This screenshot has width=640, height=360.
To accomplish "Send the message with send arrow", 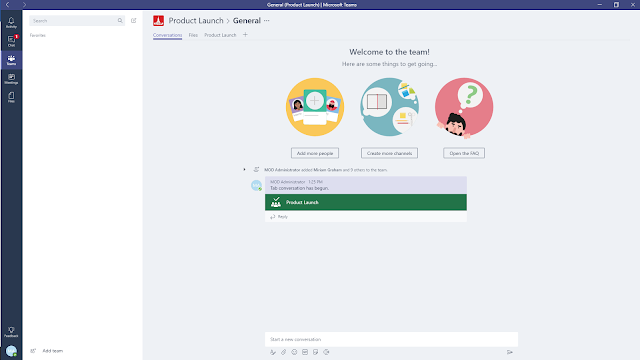I will [510, 352].
